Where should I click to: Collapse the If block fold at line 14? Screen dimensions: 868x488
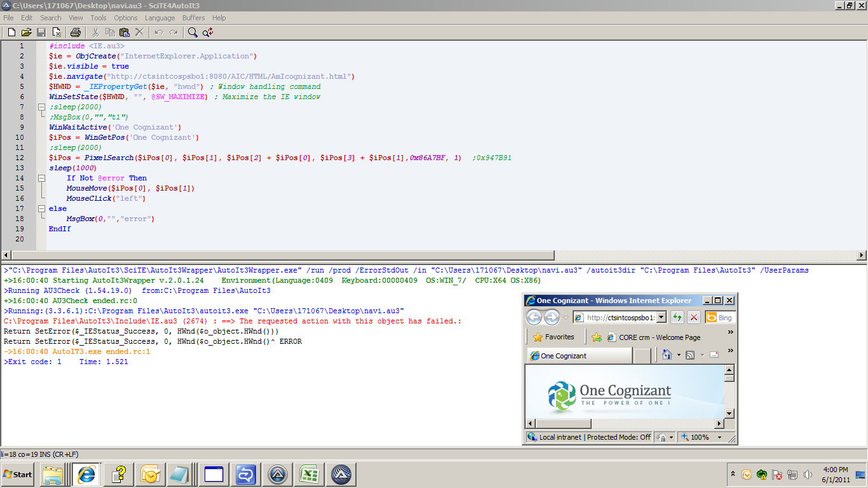41,178
